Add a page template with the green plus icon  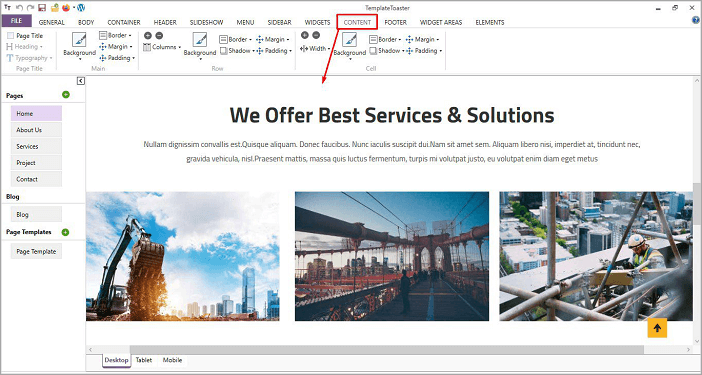click(x=65, y=232)
